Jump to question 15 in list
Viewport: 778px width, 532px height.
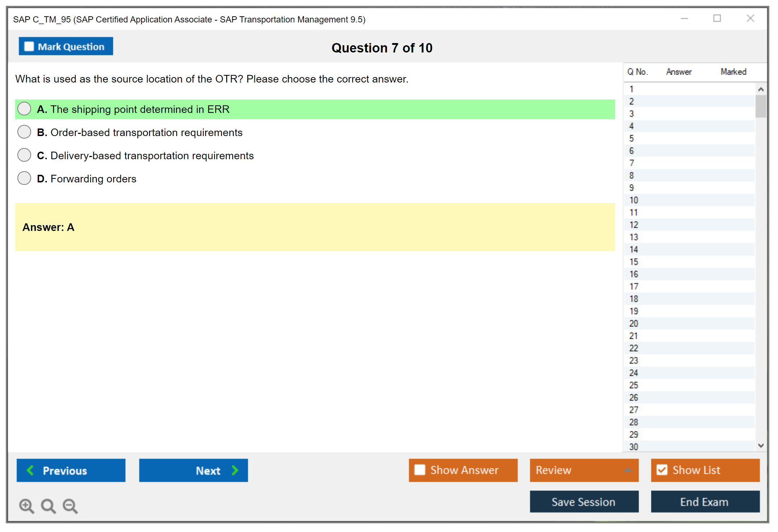634,262
